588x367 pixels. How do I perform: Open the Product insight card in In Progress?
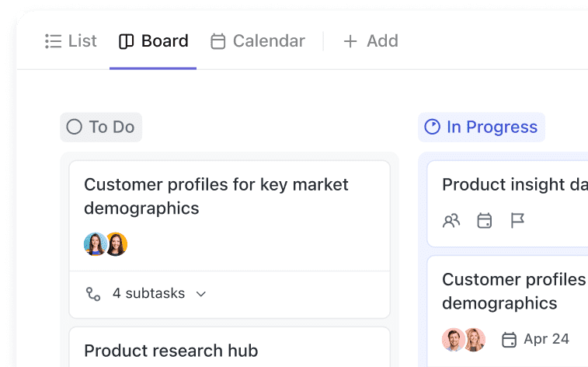pos(507,204)
